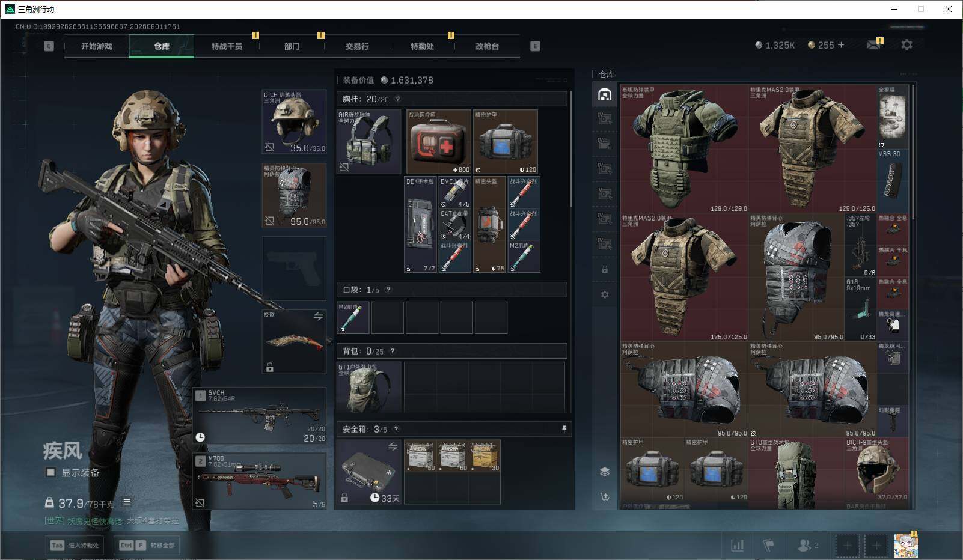
Task: Click the plus beside the 255 currency
Action: 841,45
